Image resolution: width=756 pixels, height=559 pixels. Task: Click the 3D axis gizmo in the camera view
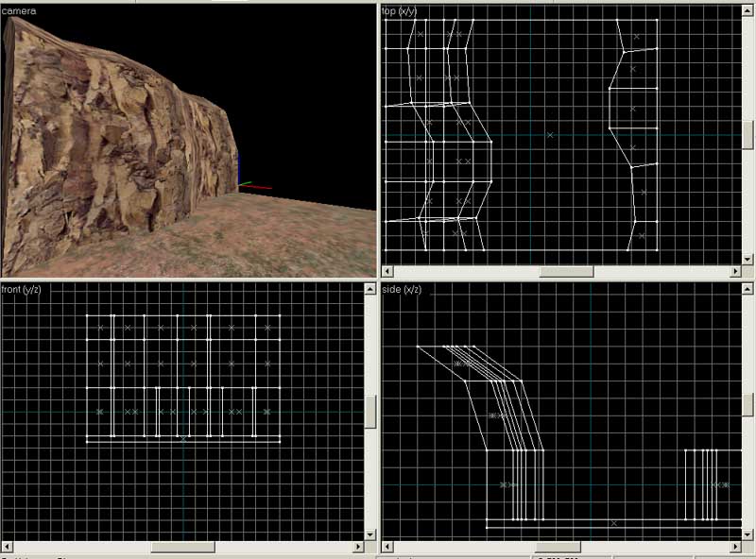click(243, 182)
